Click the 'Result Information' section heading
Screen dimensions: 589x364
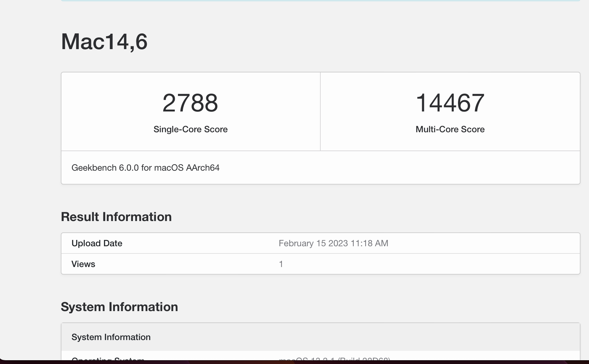[x=116, y=217]
